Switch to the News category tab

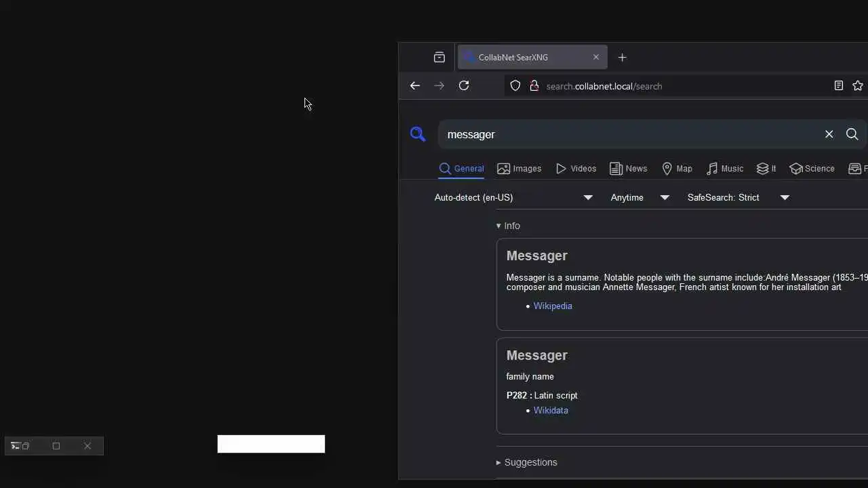pos(628,169)
